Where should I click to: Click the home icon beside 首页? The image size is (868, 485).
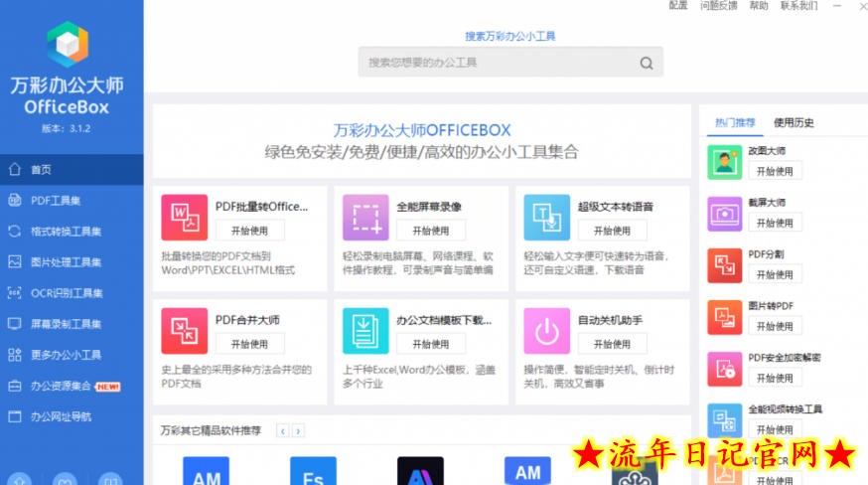[15, 169]
